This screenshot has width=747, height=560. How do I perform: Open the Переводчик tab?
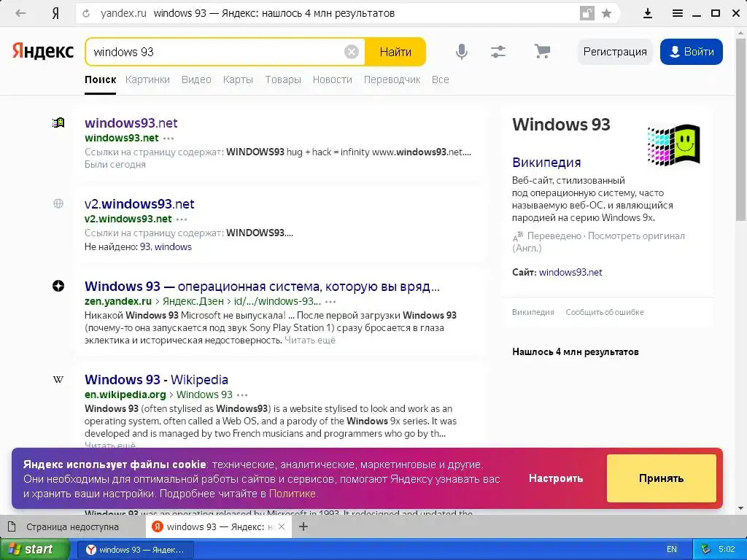click(392, 79)
